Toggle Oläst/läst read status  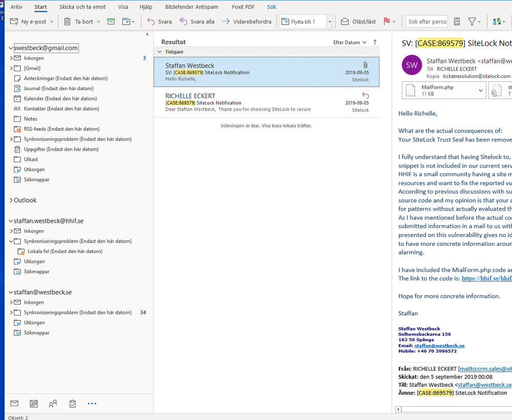[x=358, y=22]
